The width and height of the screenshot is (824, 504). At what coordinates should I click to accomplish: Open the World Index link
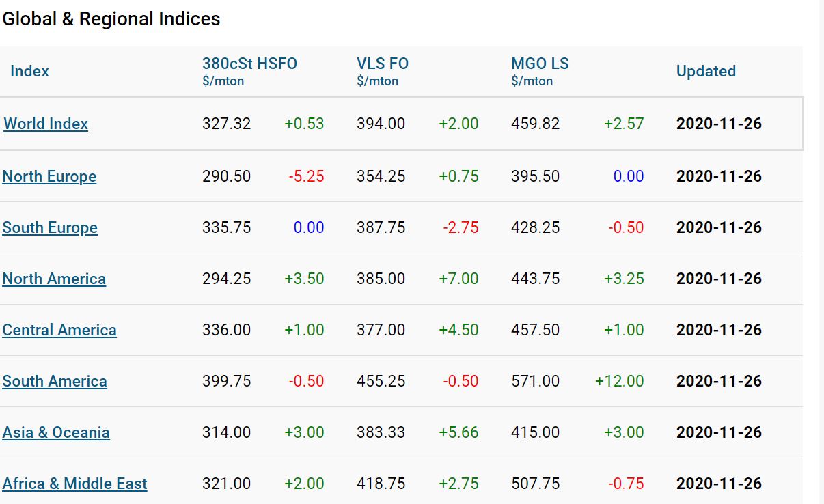pyautogui.click(x=46, y=124)
